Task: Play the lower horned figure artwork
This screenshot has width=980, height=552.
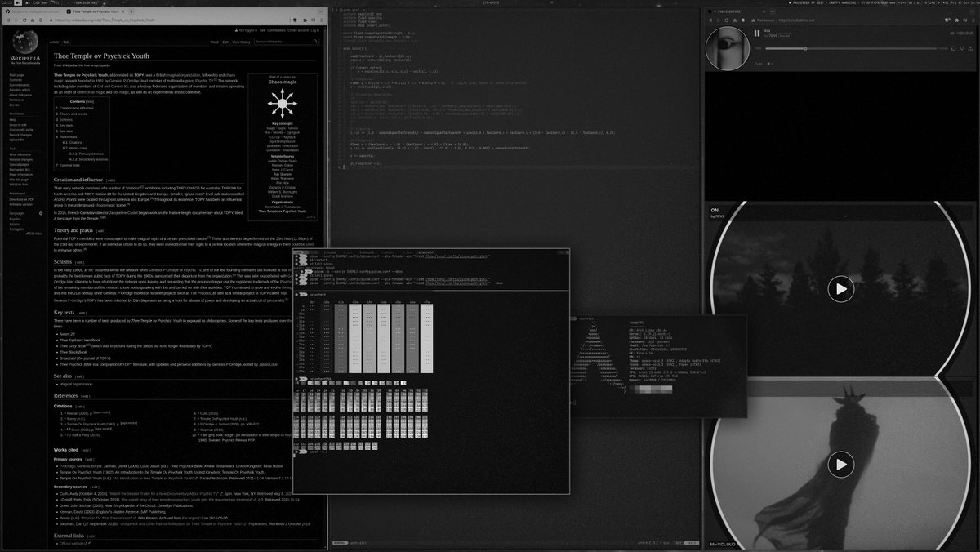Action: click(840, 464)
